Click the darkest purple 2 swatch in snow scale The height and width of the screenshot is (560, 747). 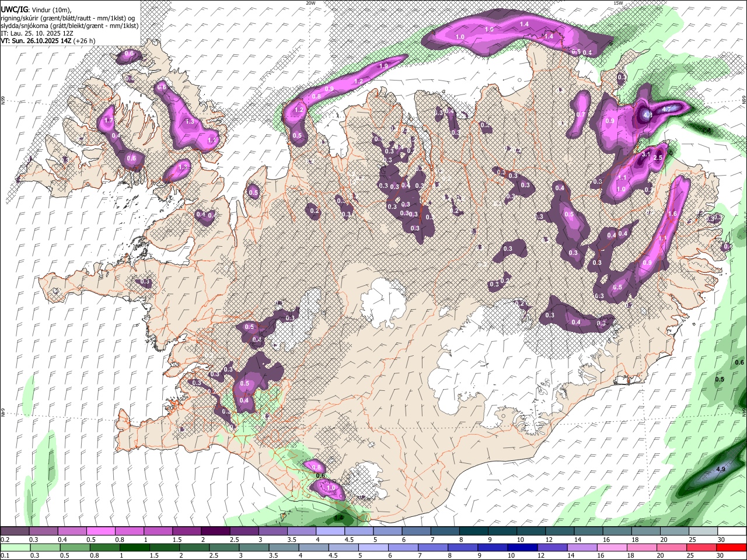pyautogui.click(x=215, y=531)
